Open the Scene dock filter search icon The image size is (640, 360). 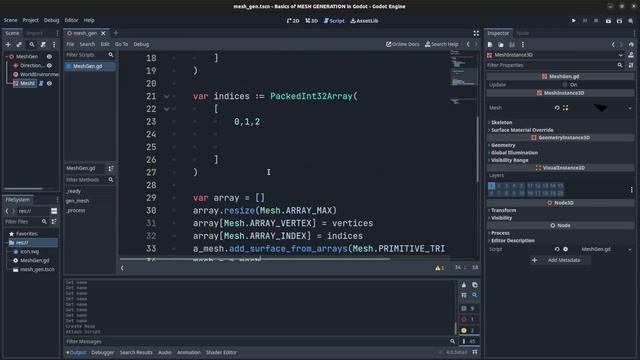(x=31, y=44)
